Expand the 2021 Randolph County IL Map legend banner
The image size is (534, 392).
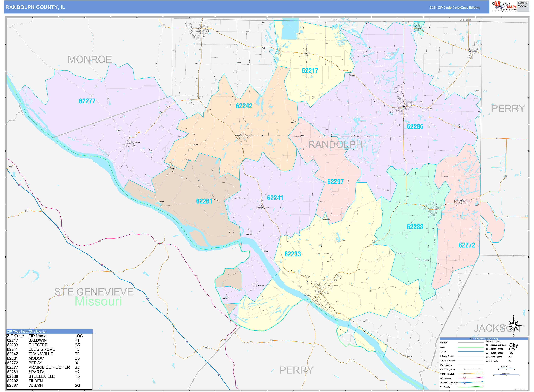[x=484, y=339]
